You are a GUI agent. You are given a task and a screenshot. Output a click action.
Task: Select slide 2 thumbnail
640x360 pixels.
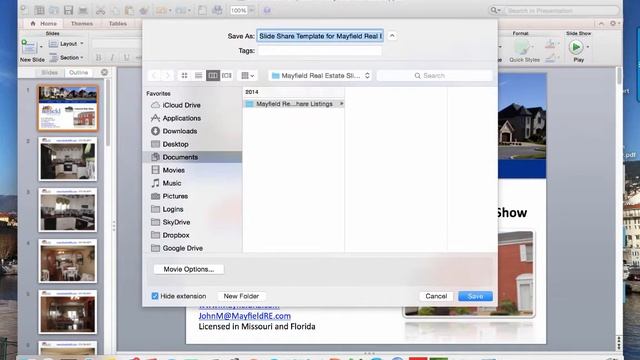coord(68,159)
